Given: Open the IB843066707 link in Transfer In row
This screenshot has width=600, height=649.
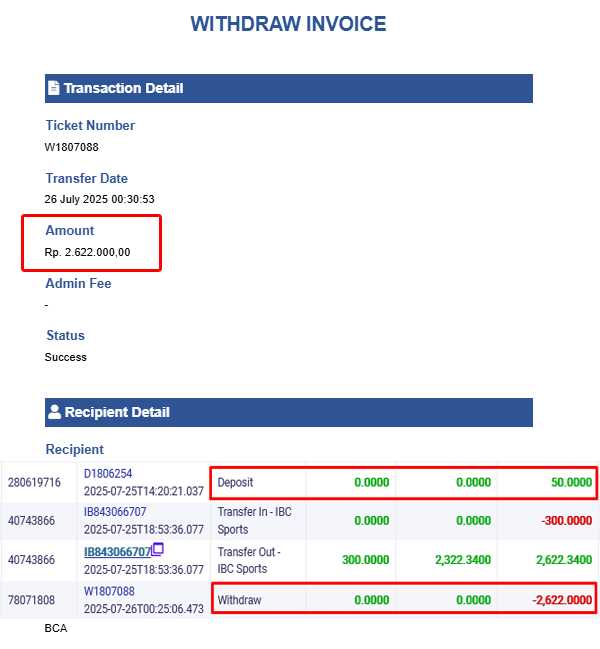Looking at the screenshot, I should [x=115, y=512].
